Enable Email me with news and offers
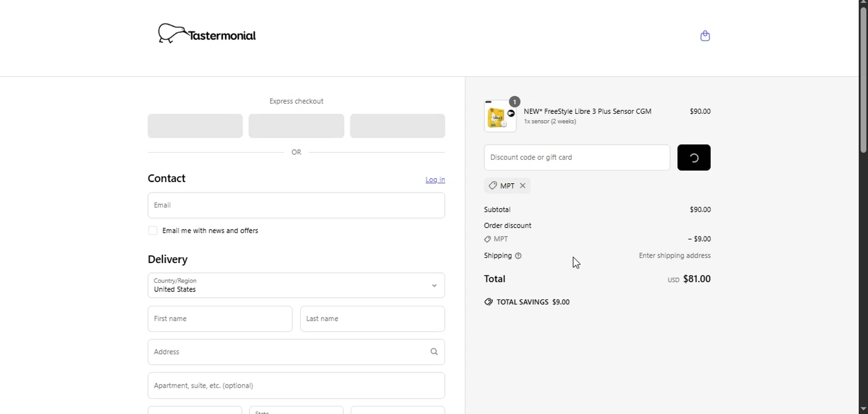The height and width of the screenshot is (414, 868). (153, 231)
